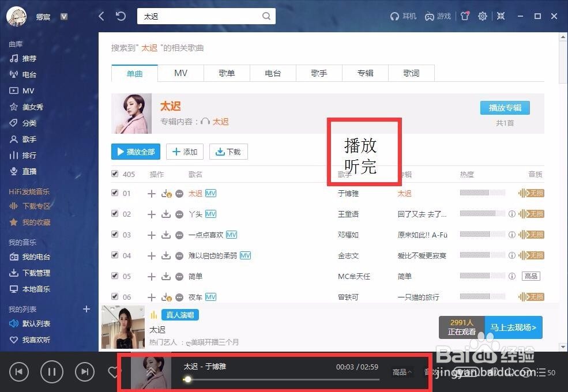Click the download icon next to 太迟

pos(165,193)
